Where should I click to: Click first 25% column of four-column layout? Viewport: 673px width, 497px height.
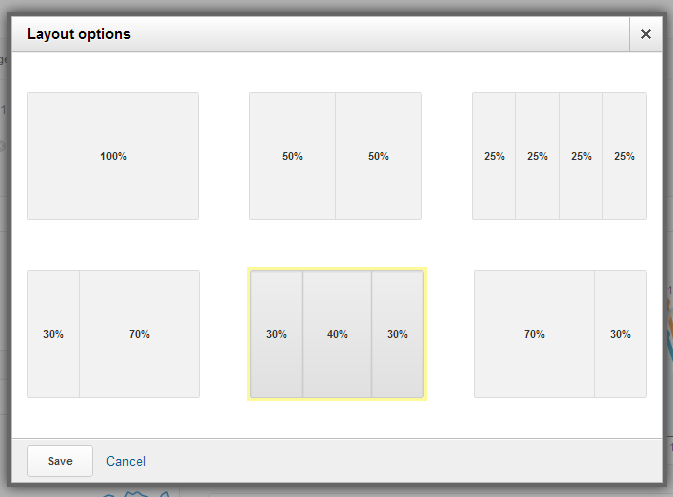[x=494, y=156]
